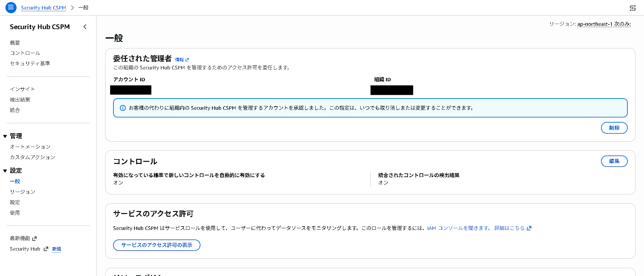Click external link icon beside Security Hub
The width and height of the screenshot is (644, 276).
coord(46,249)
